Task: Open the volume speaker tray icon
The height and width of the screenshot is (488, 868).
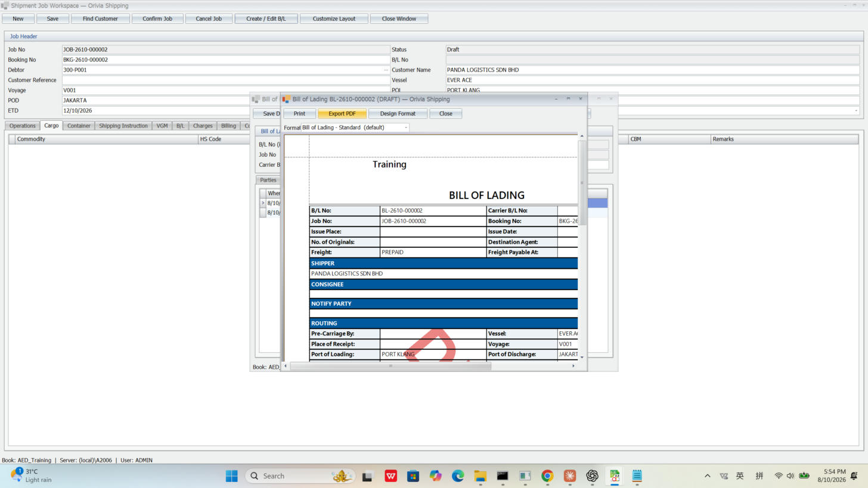Action: [790, 475]
